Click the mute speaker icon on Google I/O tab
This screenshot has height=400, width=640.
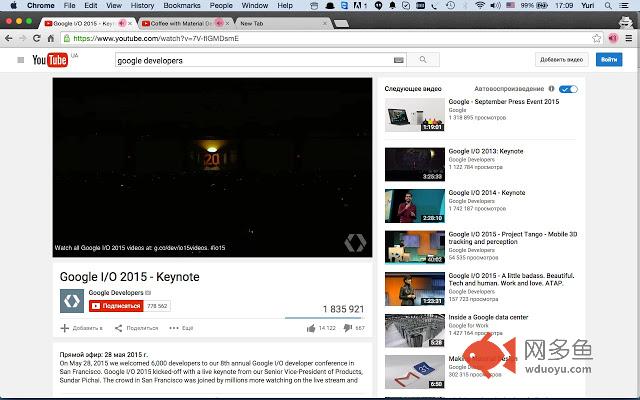122,23
